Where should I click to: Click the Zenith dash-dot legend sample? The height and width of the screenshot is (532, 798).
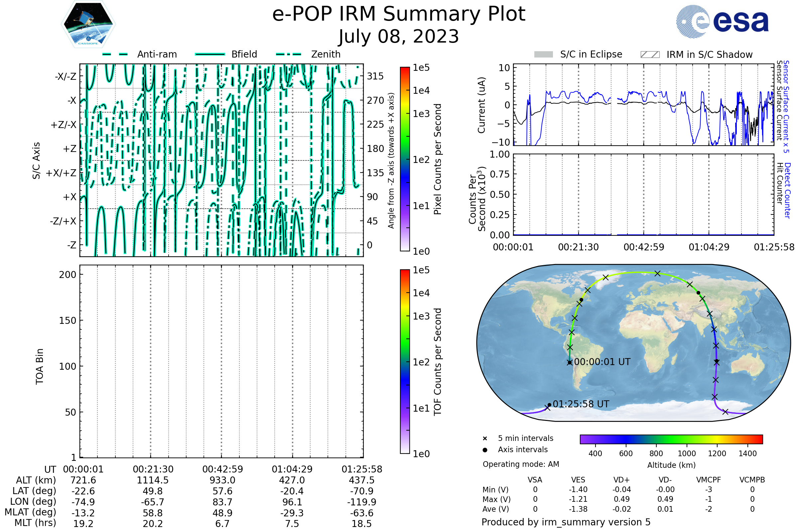click(289, 54)
